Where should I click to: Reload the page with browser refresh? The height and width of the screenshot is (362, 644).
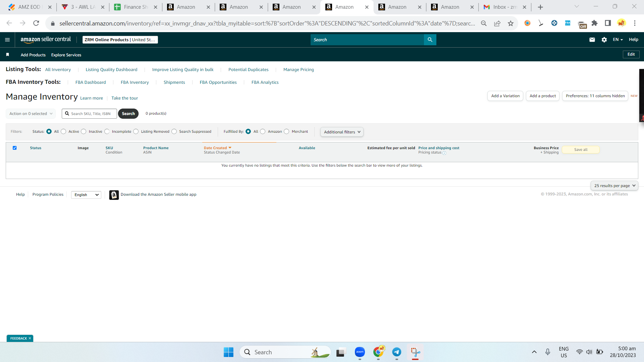click(36, 23)
